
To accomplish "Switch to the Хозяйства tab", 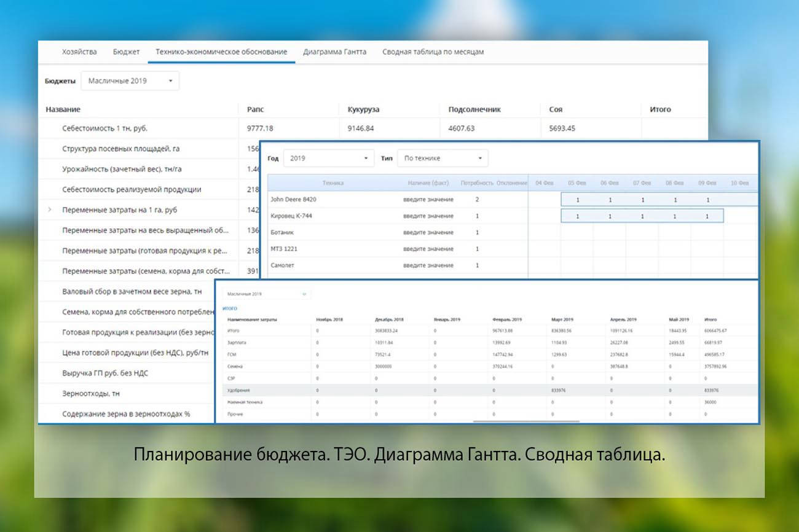I will coord(79,52).
